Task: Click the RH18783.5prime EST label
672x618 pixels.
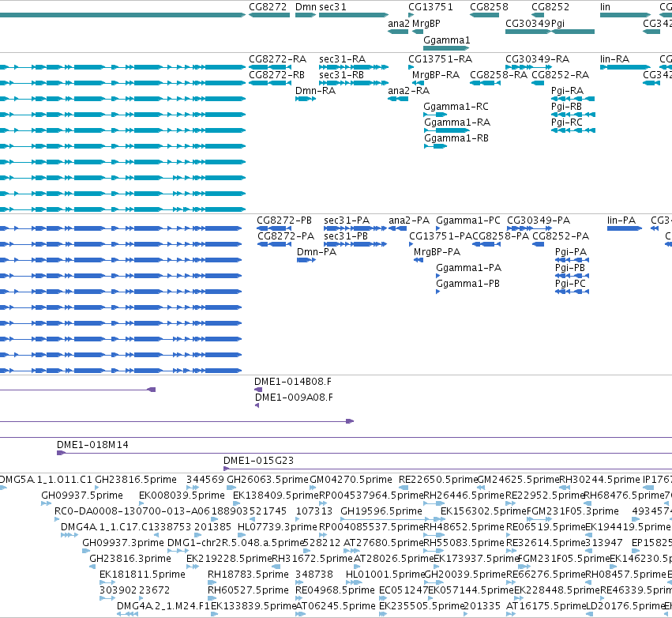Action: click(x=248, y=575)
